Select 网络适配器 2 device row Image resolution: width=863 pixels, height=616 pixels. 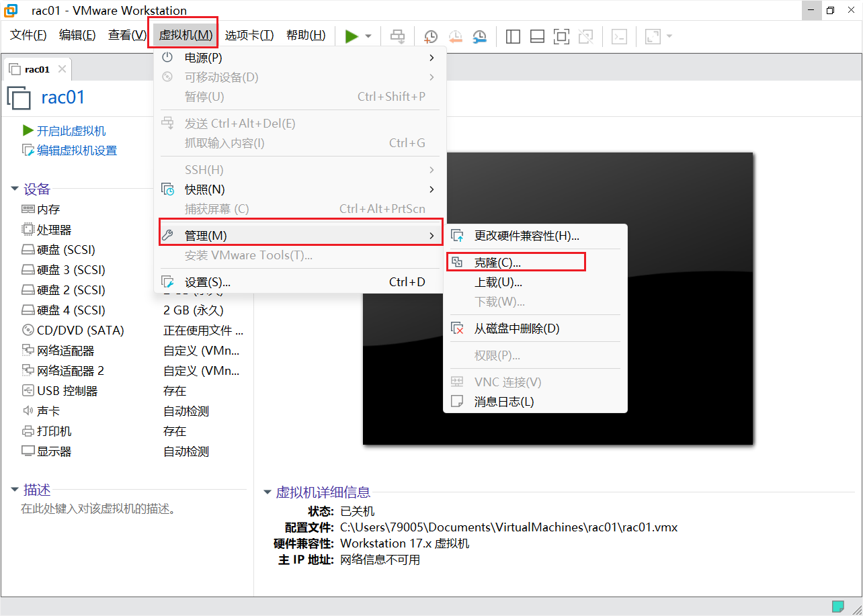(132, 371)
